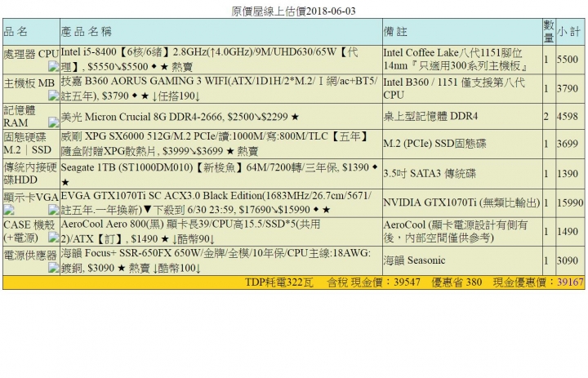
Task: Select the EVGA GTX1070Ti SC ACX3.0 product
Action: (x=216, y=202)
